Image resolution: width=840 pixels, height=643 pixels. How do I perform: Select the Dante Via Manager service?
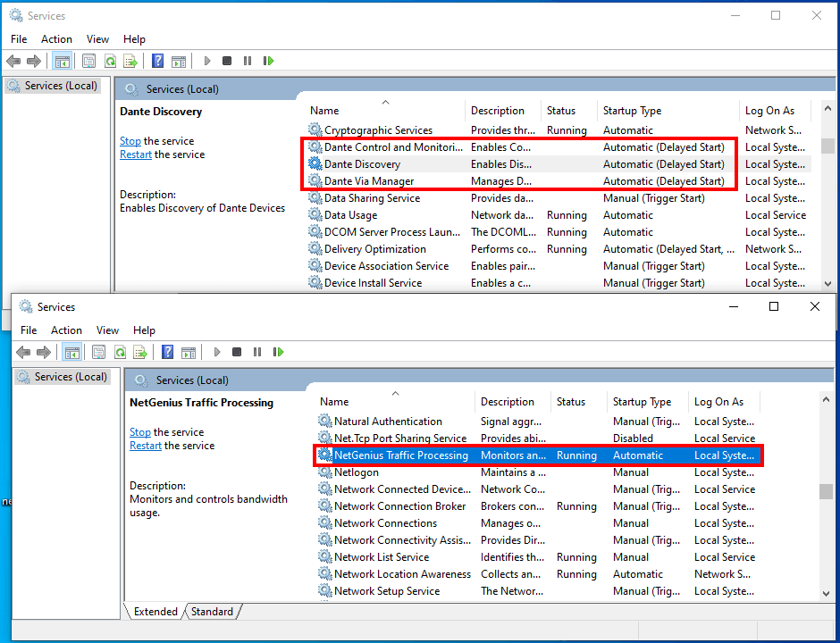(559, 181)
